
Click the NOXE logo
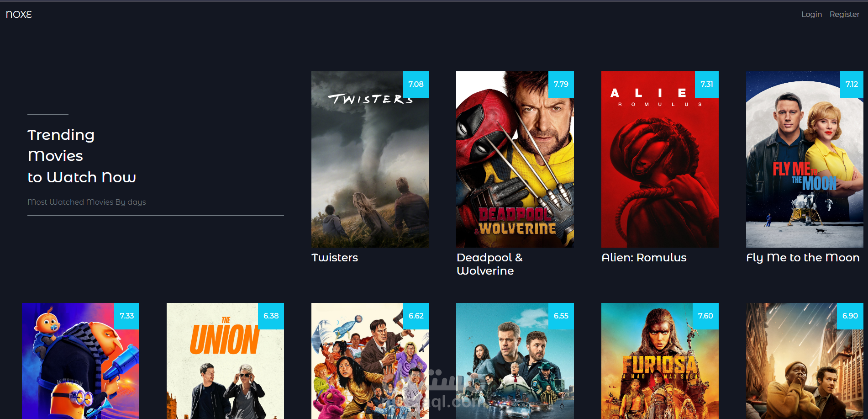pos(19,14)
